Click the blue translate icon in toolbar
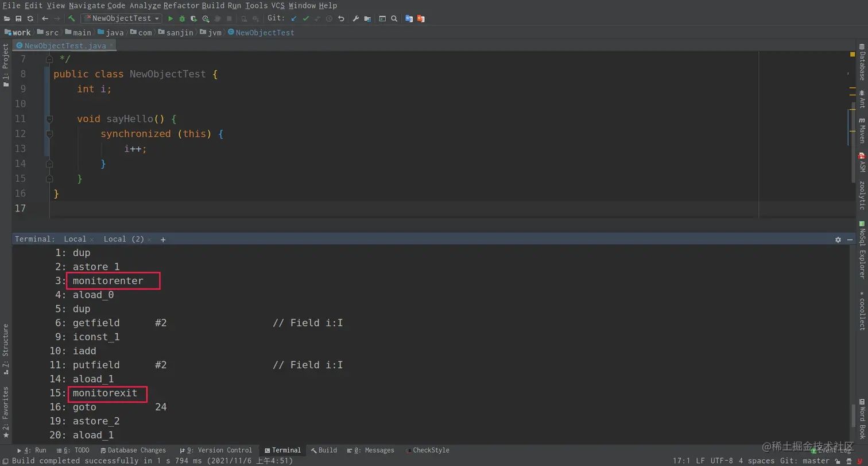 pos(409,18)
